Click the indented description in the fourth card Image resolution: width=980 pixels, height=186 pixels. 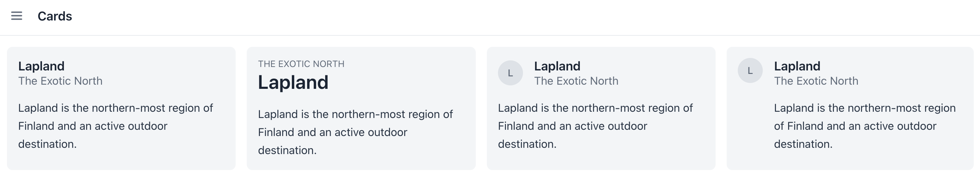tap(864, 126)
